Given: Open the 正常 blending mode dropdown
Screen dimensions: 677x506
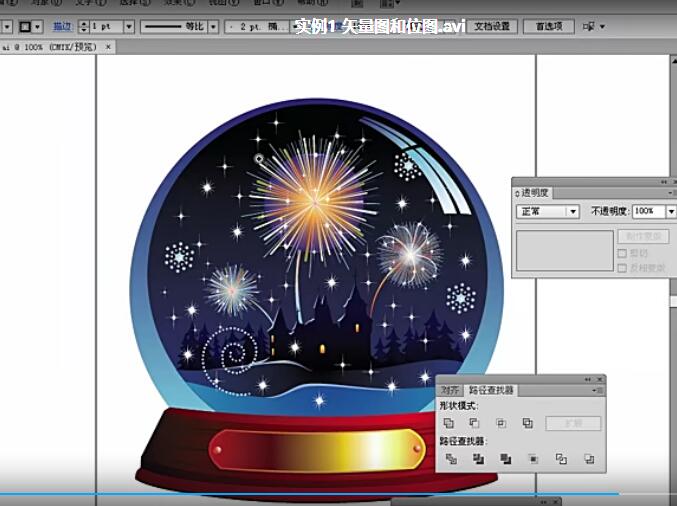Looking at the screenshot, I should click(x=573, y=212).
